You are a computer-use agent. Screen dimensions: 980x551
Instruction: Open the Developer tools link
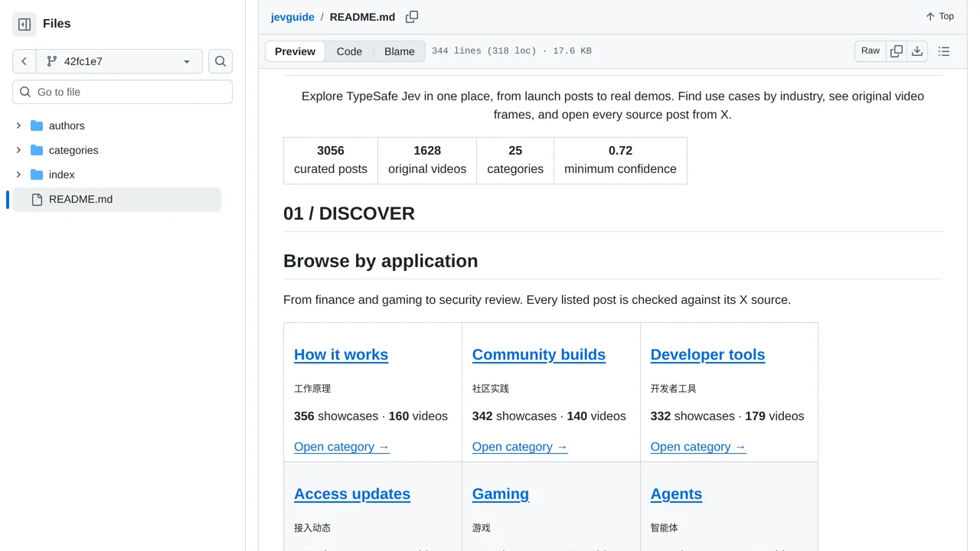(x=707, y=354)
